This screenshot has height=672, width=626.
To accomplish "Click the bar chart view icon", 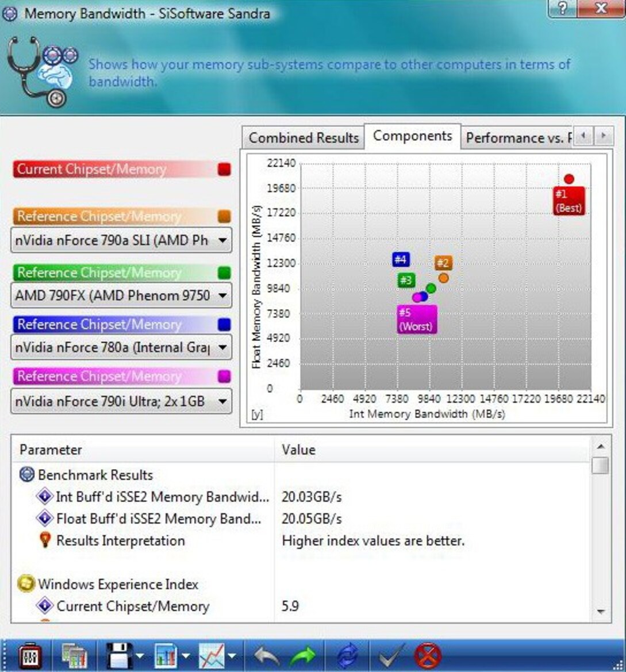I will click(165, 656).
